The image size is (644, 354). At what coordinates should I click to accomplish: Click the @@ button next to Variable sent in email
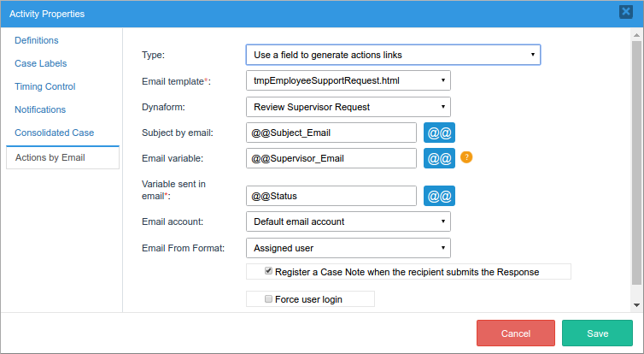[439, 196]
